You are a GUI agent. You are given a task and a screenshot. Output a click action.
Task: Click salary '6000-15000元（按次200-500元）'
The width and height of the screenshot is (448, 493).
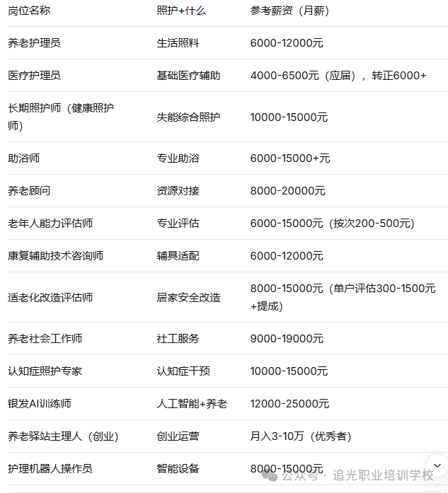333,224
